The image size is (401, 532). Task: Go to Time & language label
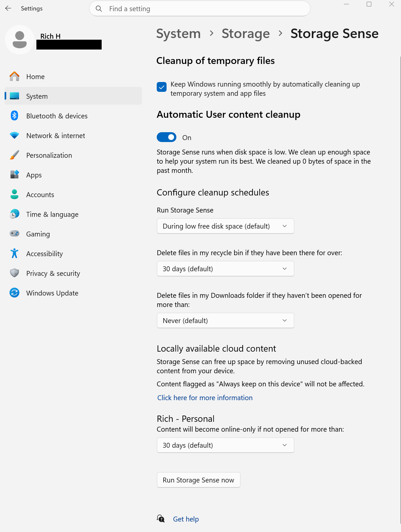point(52,215)
